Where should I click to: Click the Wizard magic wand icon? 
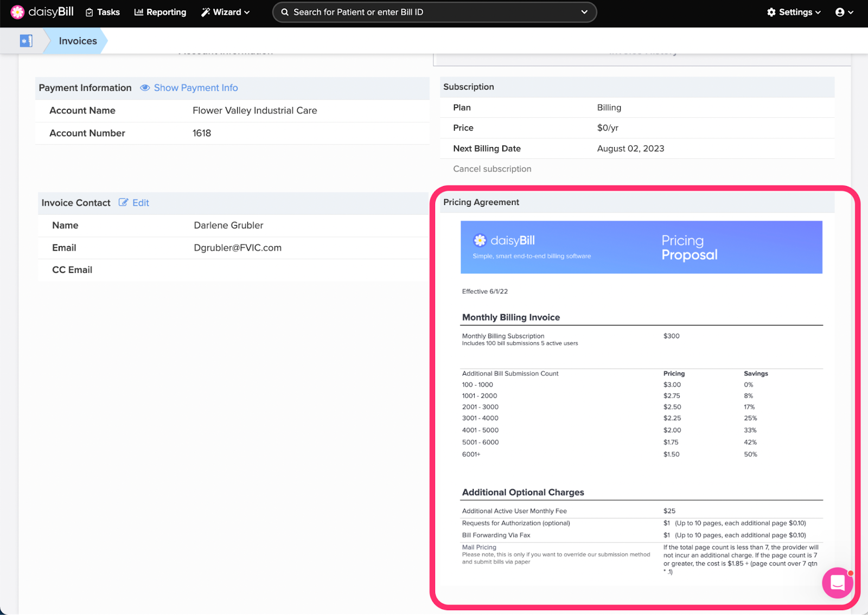(x=206, y=12)
